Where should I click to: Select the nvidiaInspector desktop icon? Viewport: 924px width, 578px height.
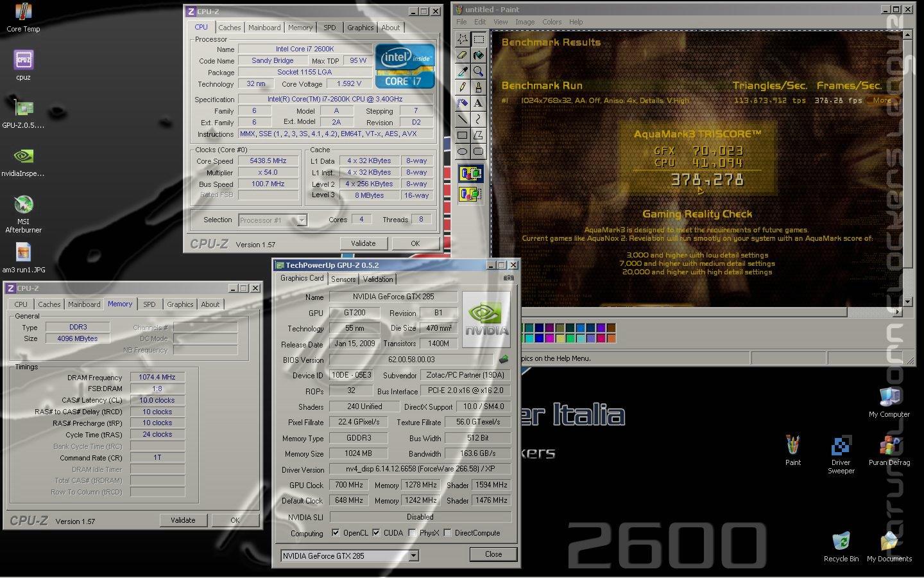(23, 162)
